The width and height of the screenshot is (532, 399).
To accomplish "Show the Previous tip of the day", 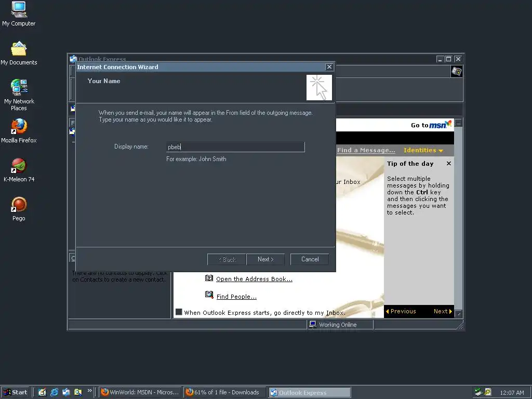I will (401, 311).
